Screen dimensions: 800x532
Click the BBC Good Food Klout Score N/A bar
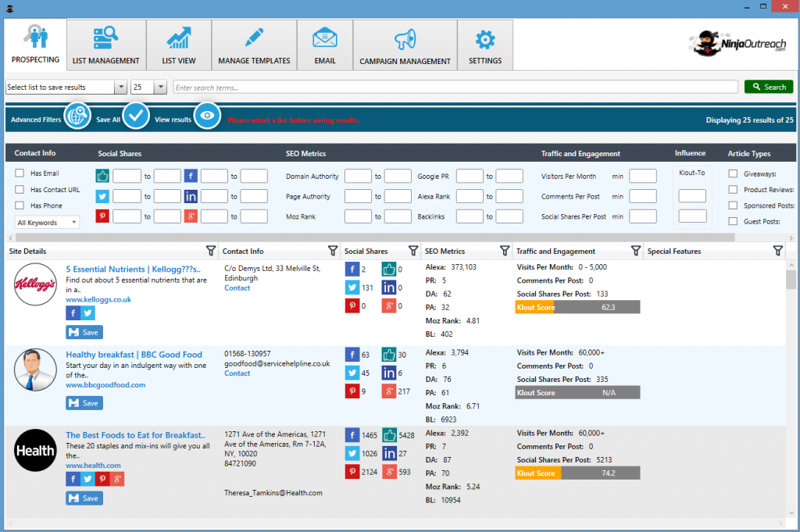[577, 392]
